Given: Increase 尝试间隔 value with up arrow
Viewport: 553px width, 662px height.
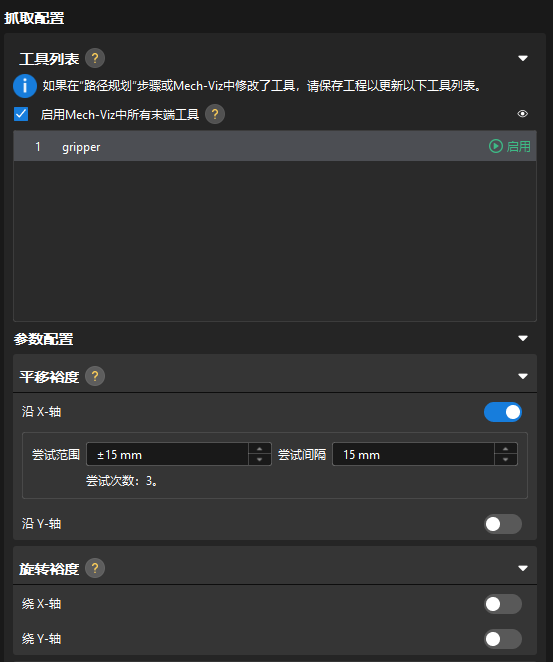Looking at the screenshot, I should click(x=506, y=449).
